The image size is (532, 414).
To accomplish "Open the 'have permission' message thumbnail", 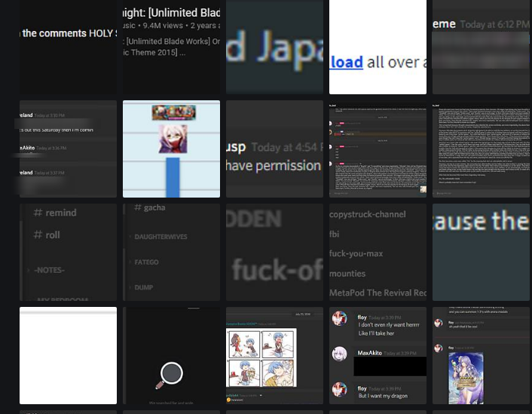I will click(274, 149).
